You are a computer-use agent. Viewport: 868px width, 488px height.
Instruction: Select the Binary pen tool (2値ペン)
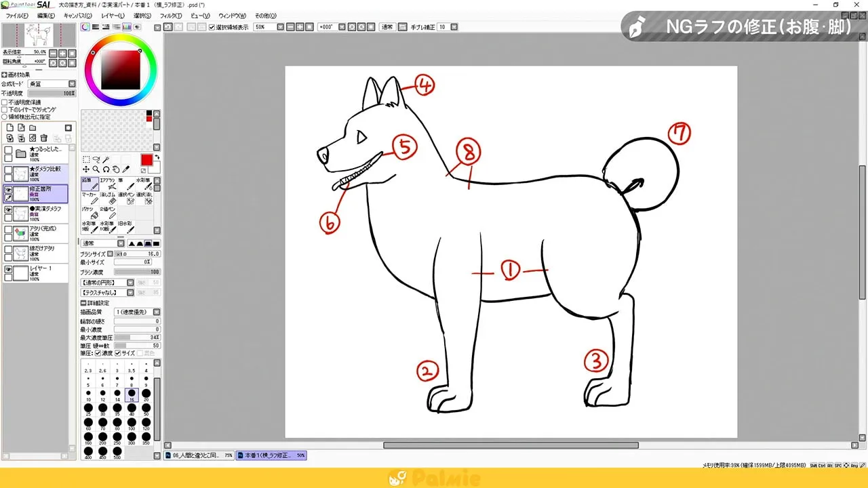click(107, 213)
